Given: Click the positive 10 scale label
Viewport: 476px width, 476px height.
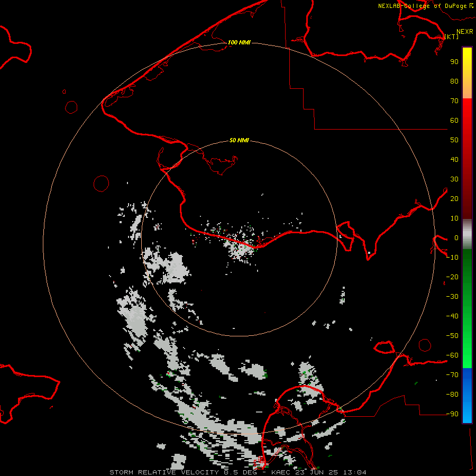Looking at the screenshot, I should [x=454, y=218].
